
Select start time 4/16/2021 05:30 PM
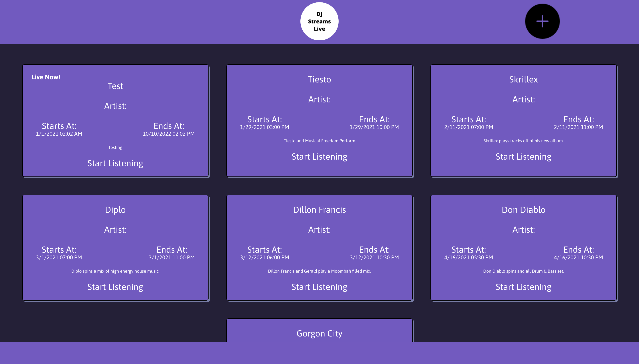tap(469, 258)
